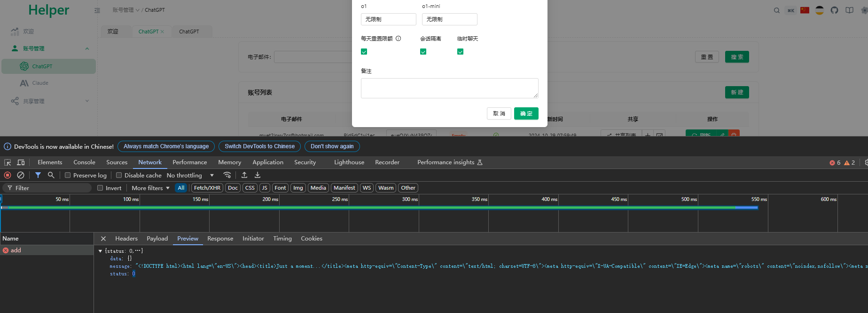Open the Headers tab of request

pos(126,239)
